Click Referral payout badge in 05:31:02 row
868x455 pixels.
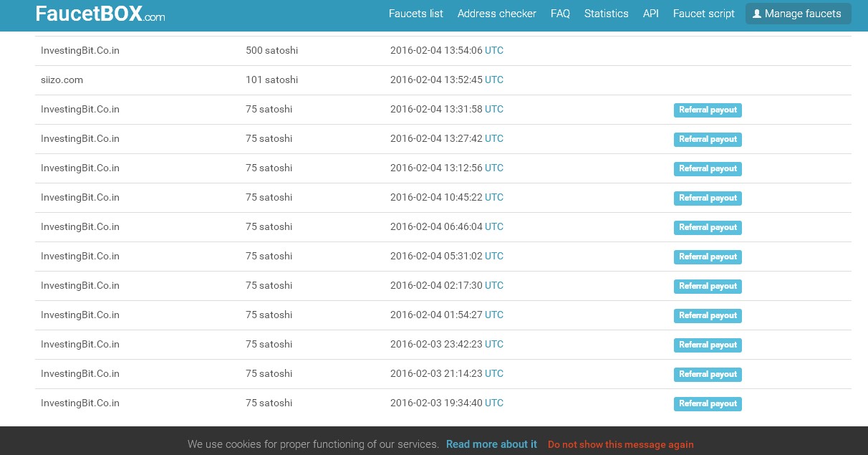[708, 257]
